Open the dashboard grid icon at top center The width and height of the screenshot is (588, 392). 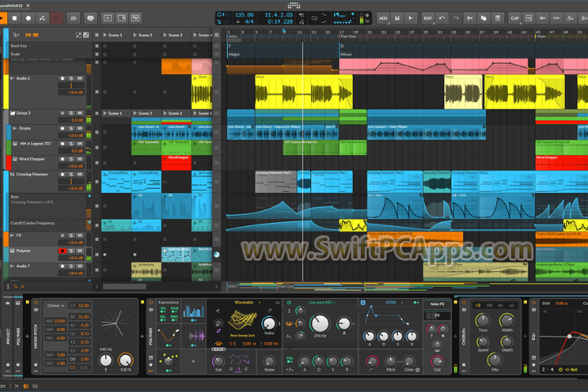pos(294,5)
